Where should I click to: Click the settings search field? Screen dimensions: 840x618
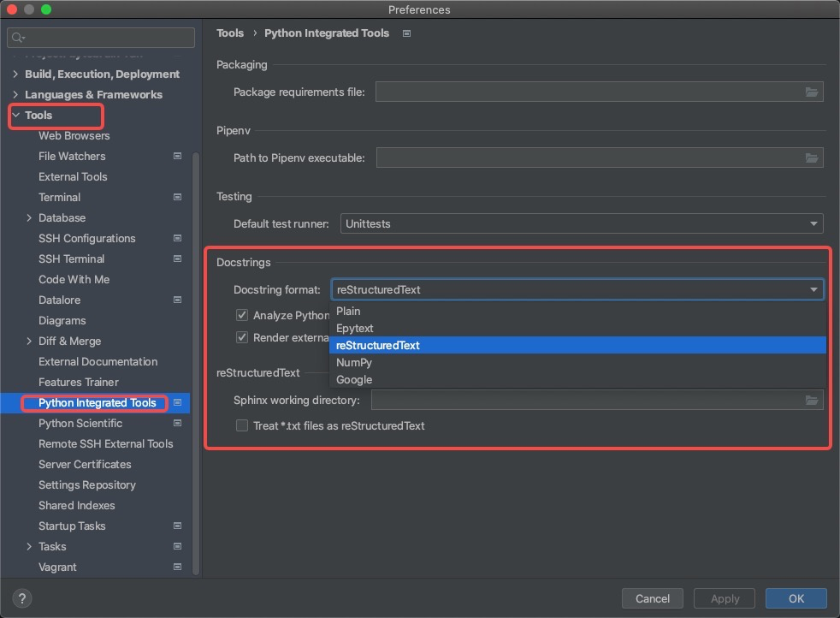101,38
